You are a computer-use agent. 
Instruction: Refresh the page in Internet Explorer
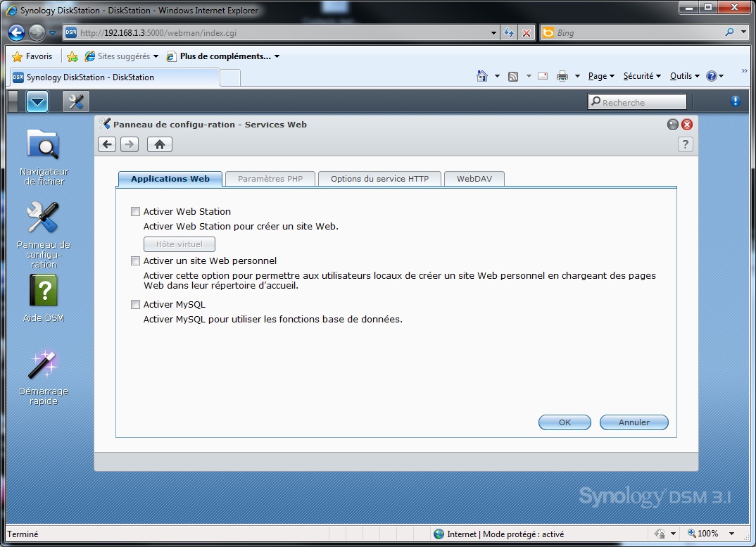click(x=509, y=33)
